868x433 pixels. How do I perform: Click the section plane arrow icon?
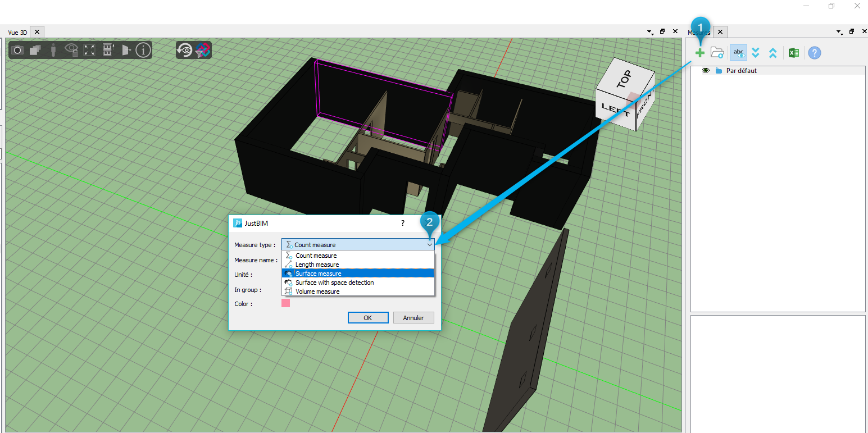coord(126,51)
